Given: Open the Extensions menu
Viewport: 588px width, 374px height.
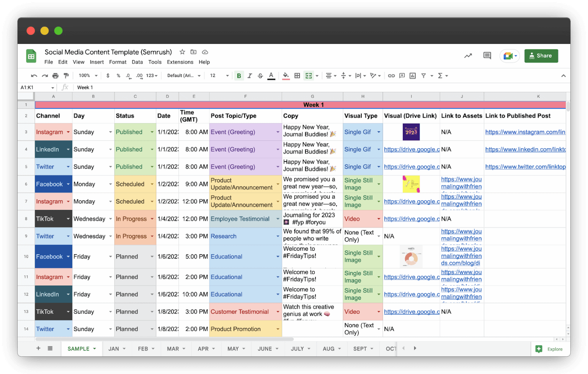Looking at the screenshot, I should 180,62.
